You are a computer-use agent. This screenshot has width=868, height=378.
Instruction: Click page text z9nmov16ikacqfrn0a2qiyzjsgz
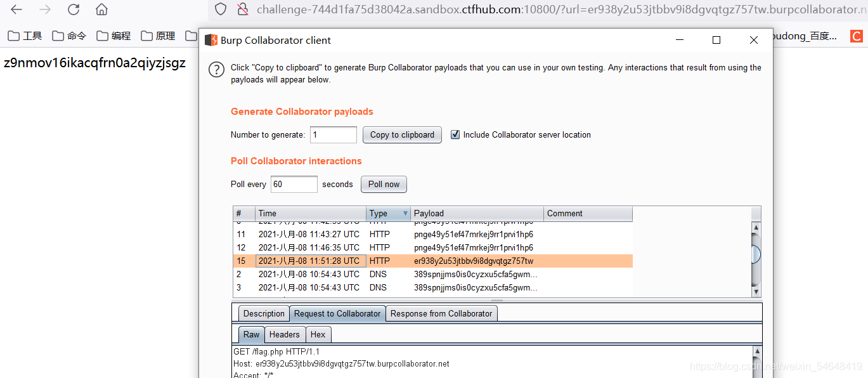coord(94,63)
